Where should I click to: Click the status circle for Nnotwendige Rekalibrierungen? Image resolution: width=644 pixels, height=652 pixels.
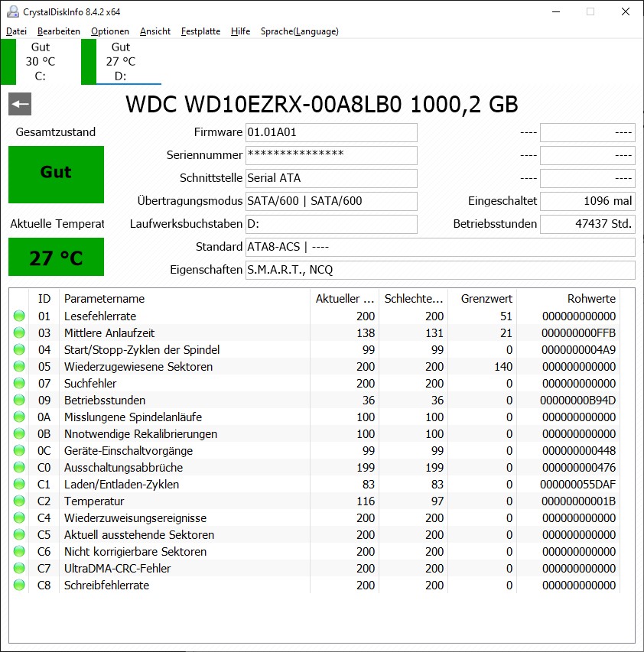(x=19, y=433)
